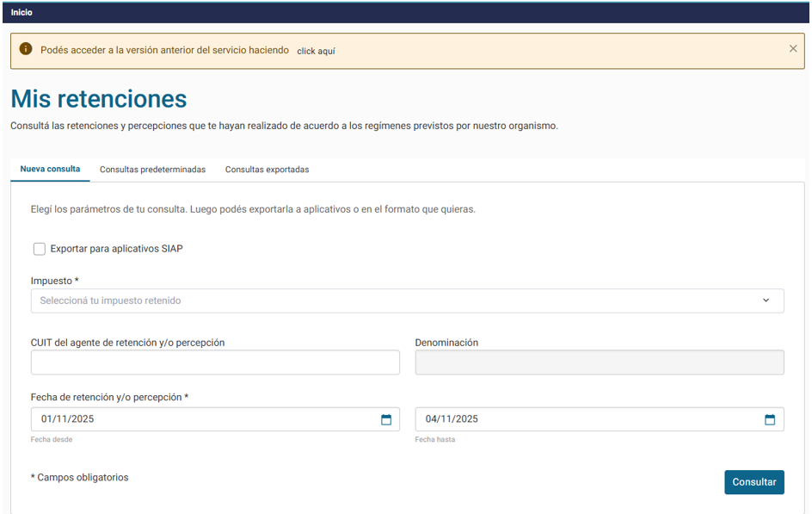The width and height of the screenshot is (812, 514).
Task: Dismiss the previous version notice banner
Action: (793, 49)
